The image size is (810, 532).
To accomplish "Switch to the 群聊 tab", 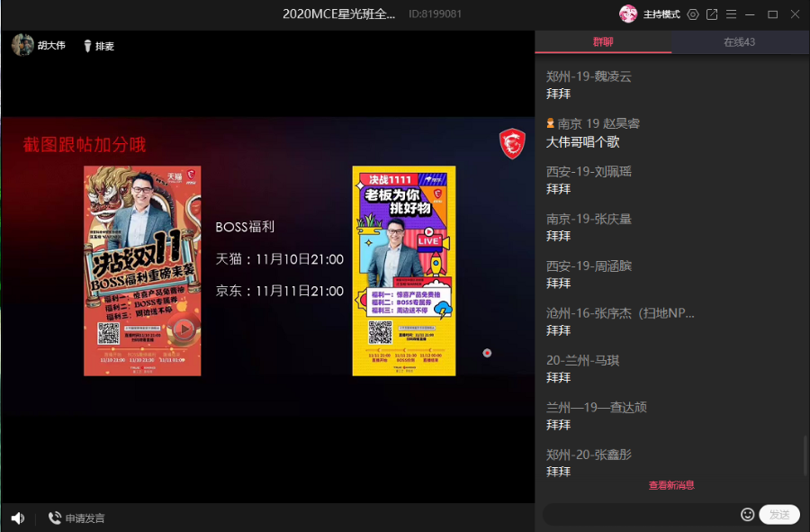I will coord(603,41).
